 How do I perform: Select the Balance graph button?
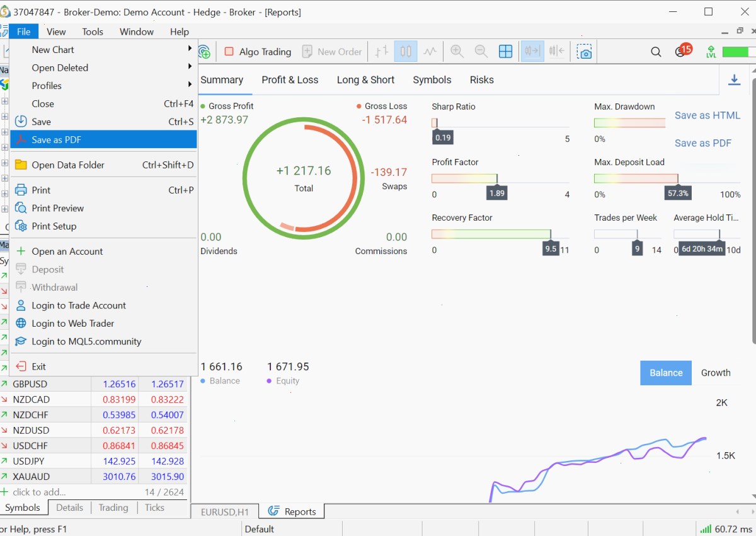[x=666, y=373]
